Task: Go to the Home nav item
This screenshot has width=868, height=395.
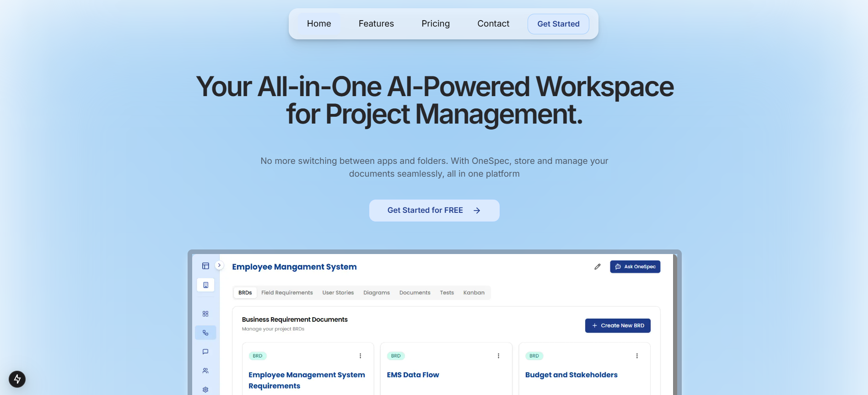Action: (x=319, y=24)
